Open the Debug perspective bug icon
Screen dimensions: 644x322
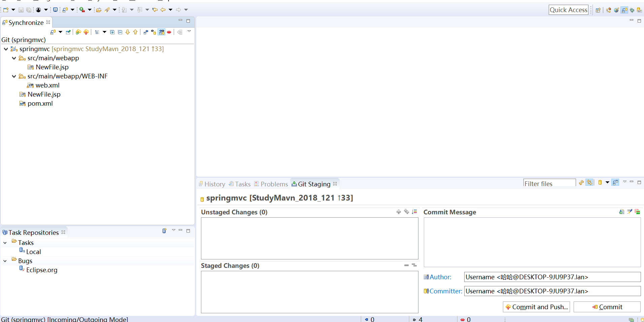632,10
